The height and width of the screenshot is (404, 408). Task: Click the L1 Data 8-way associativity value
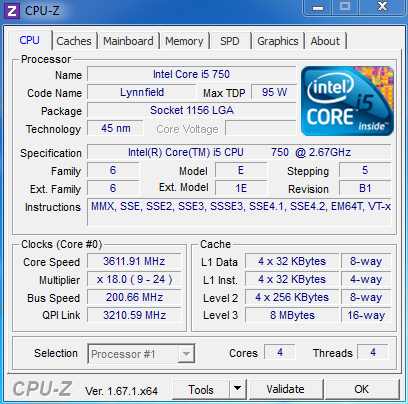point(366,261)
